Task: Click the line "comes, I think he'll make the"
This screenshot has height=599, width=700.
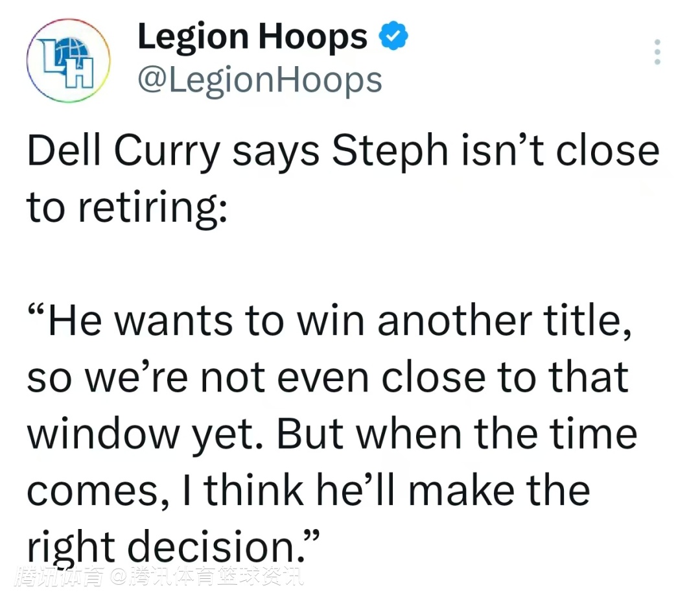Action: (x=308, y=491)
